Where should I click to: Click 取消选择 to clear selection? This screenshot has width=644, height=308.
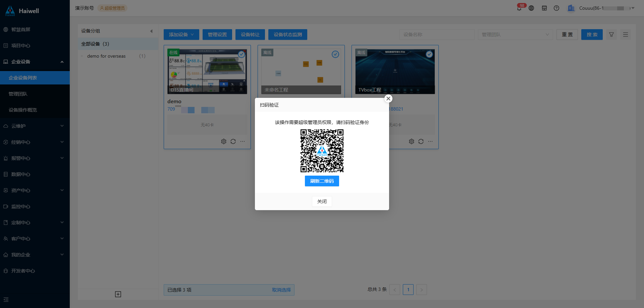(x=281, y=290)
